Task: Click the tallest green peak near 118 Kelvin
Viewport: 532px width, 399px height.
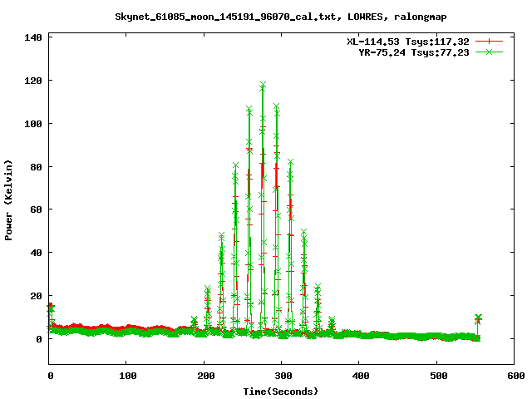Action: (263, 85)
